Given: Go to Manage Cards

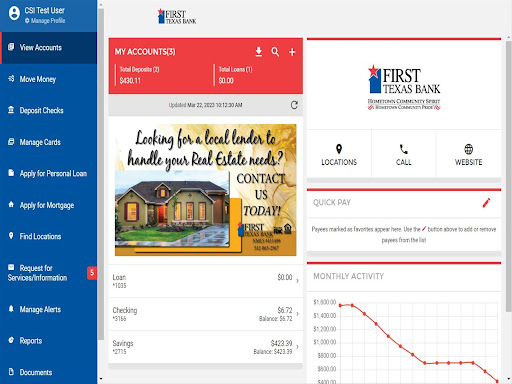Looking at the screenshot, I should (x=49, y=142).
